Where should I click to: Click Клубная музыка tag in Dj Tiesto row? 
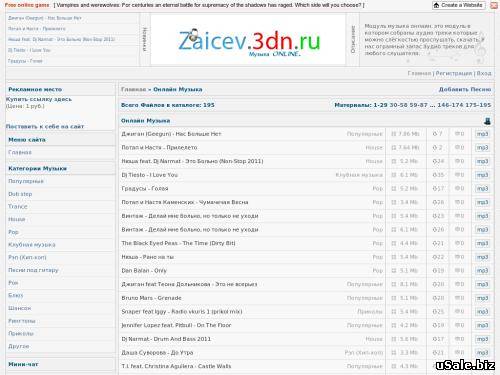click(x=359, y=175)
